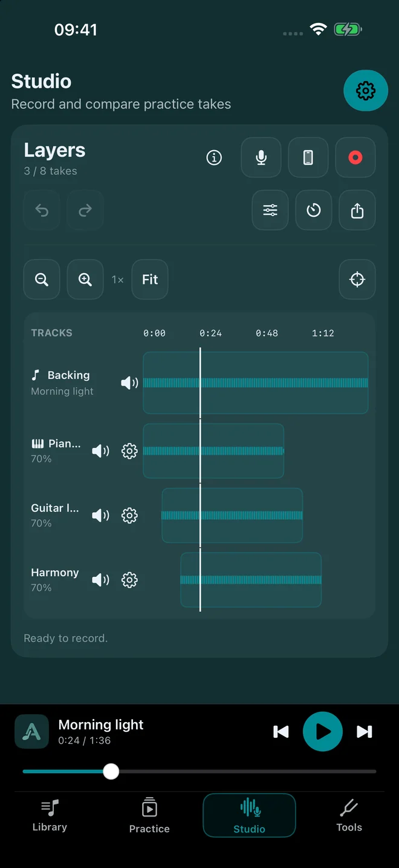This screenshot has width=399, height=868.
Task: Tap the 0:24 / 1:36 time readout
Action: click(84, 740)
